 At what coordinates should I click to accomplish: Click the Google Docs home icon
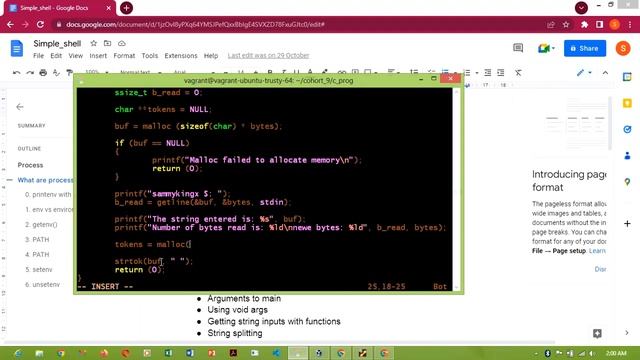[17, 49]
